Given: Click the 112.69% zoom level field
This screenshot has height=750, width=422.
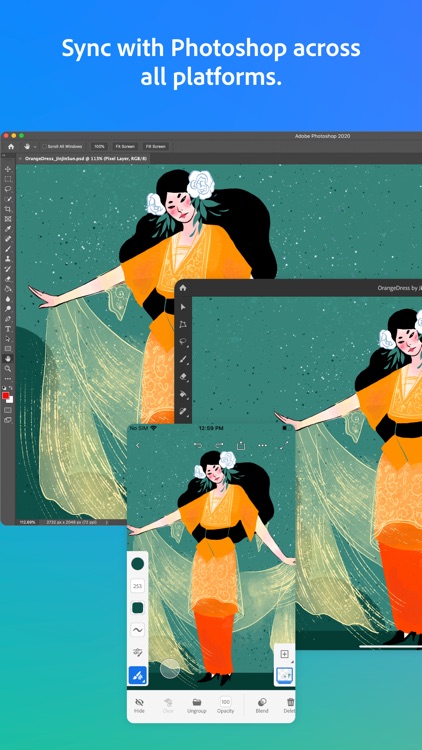Looking at the screenshot, I should [x=26, y=522].
